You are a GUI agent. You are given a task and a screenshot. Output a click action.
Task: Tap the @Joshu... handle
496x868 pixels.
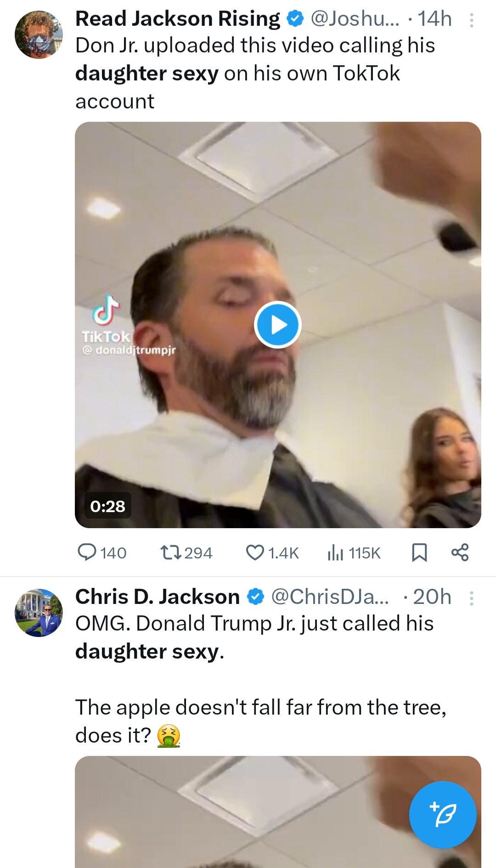(x=355, y=19)
